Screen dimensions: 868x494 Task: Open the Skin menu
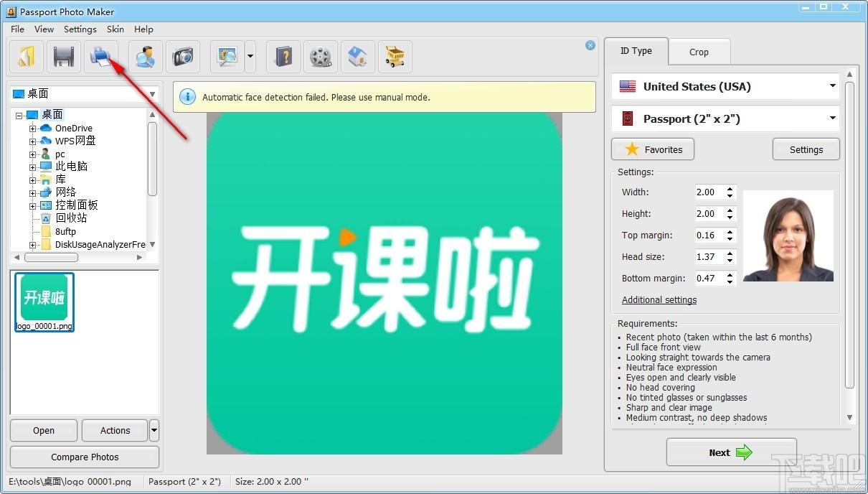tap(115, 29)
